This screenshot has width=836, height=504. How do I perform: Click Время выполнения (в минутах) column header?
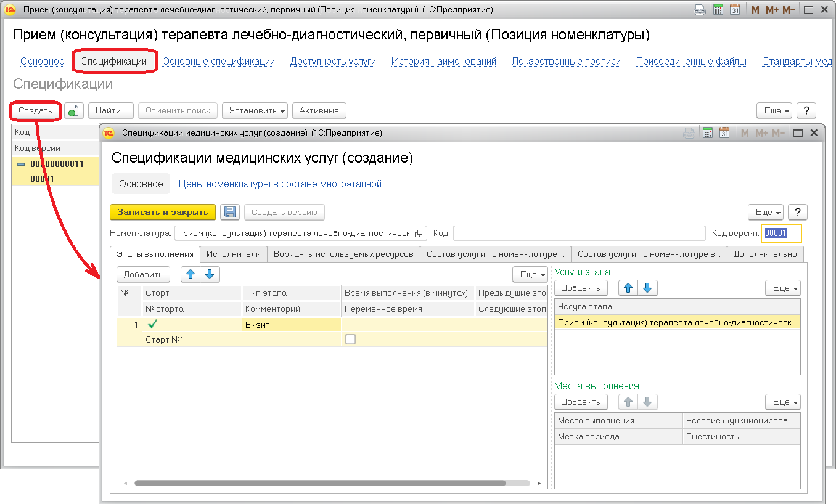[x=408, y=293]
